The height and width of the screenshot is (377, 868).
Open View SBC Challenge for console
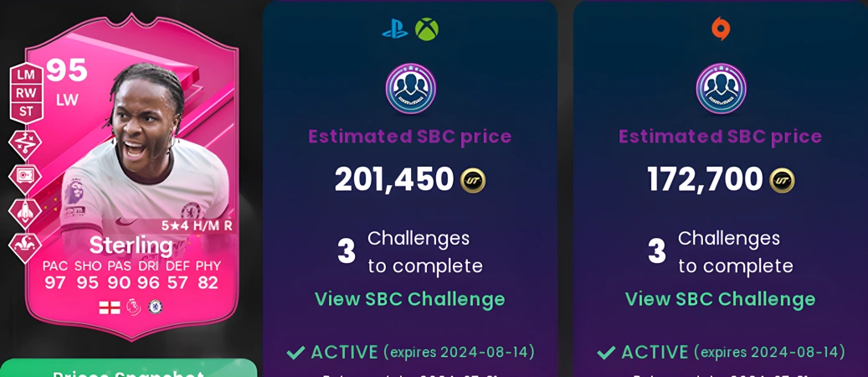410,299
